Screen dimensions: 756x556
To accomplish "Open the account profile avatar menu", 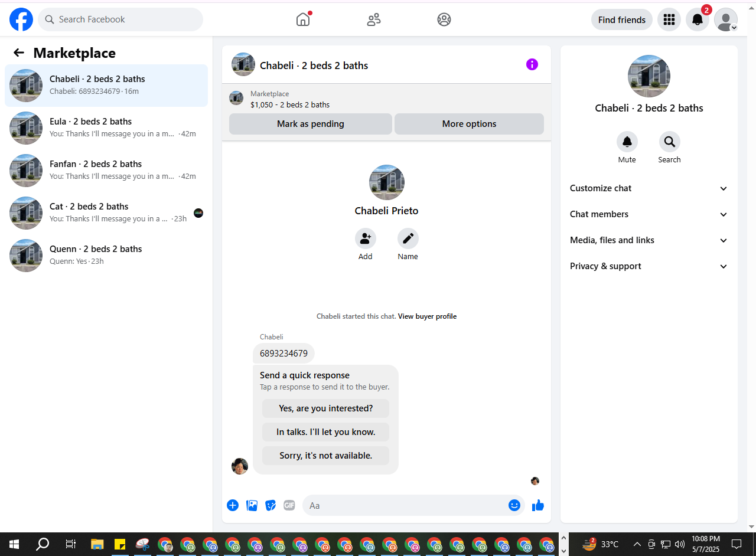I will coord(726,19).
